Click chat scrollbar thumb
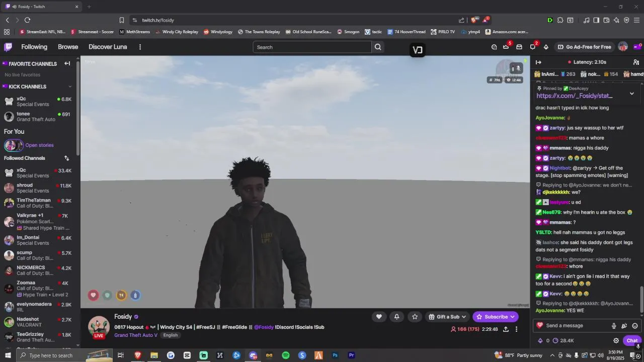This screenshot has width=644, height=362. (641, 299)
